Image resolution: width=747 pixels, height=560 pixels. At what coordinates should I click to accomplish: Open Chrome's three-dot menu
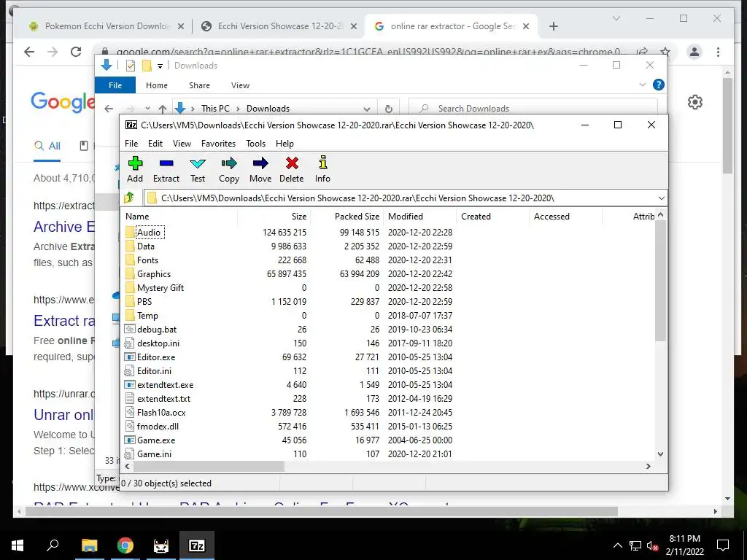tap(719, 52)
